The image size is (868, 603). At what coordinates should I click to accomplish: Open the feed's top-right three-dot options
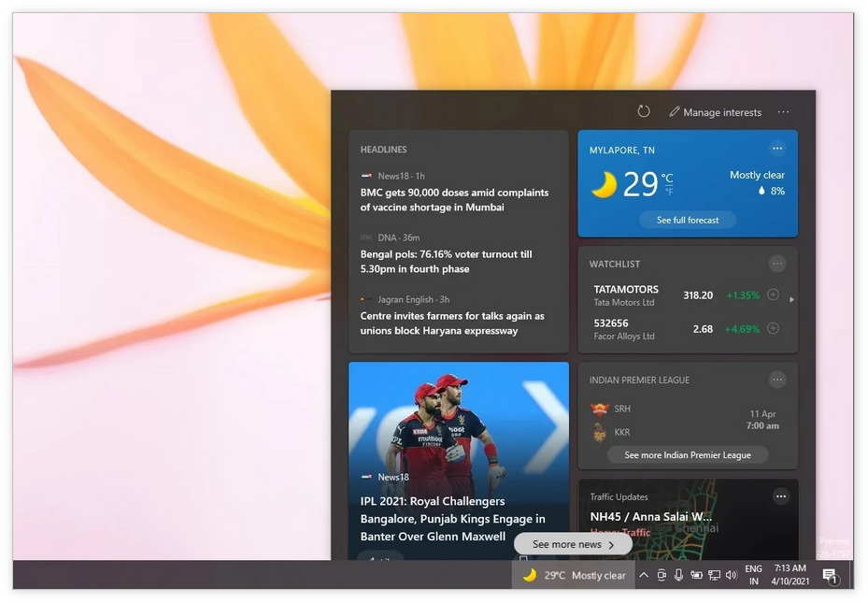(x=783, y=112)
